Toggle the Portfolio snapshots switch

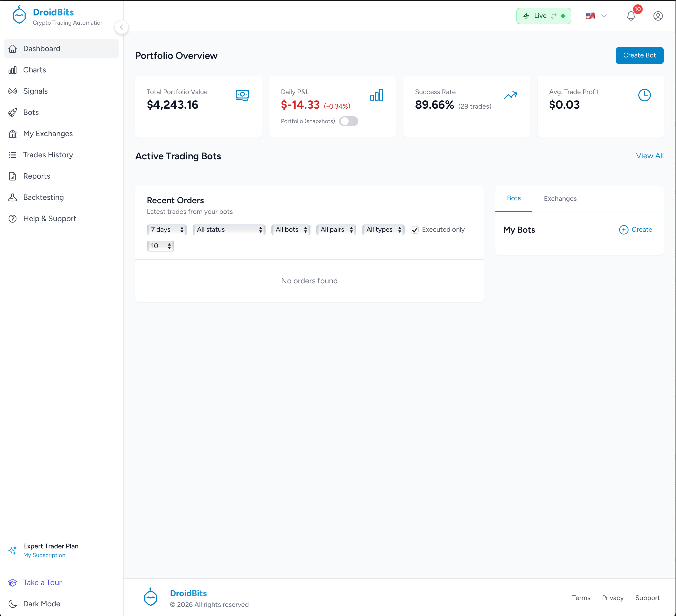click(x=349, y=121)
